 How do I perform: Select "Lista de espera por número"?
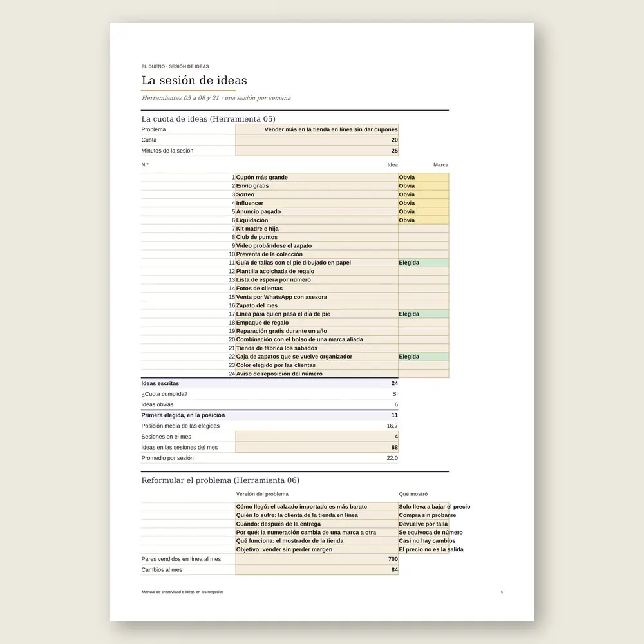[317, 279]
